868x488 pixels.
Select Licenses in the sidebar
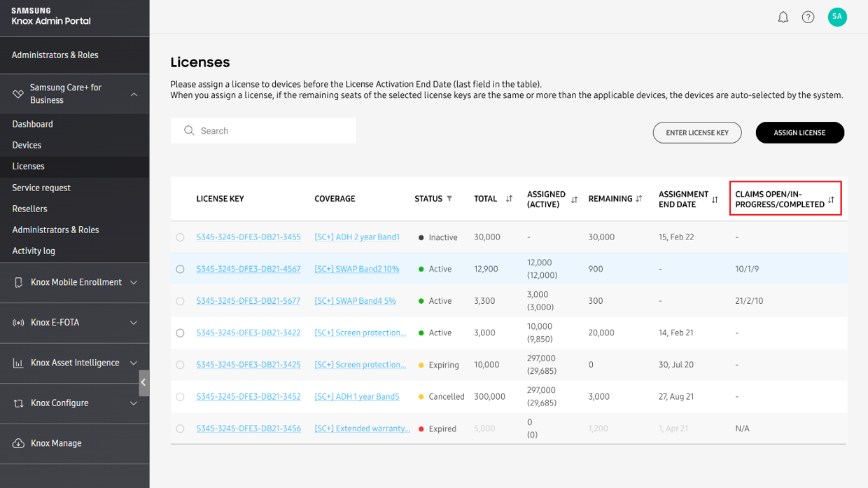coord(28,166)
